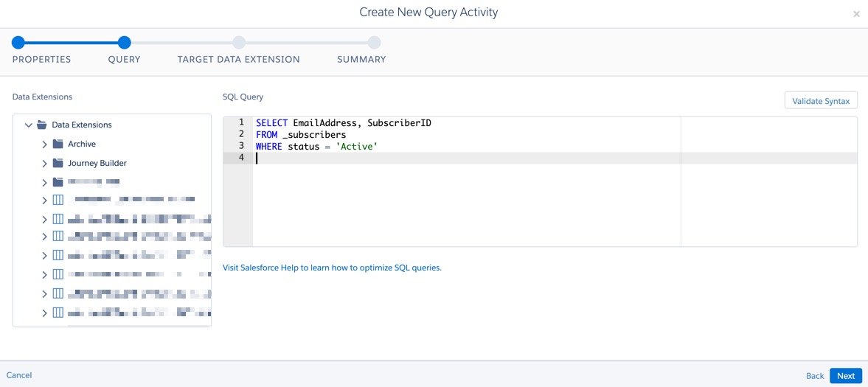Click the SELECT keyword in the query
This screenshot has width=868, height=387.
tap(272, 123)
